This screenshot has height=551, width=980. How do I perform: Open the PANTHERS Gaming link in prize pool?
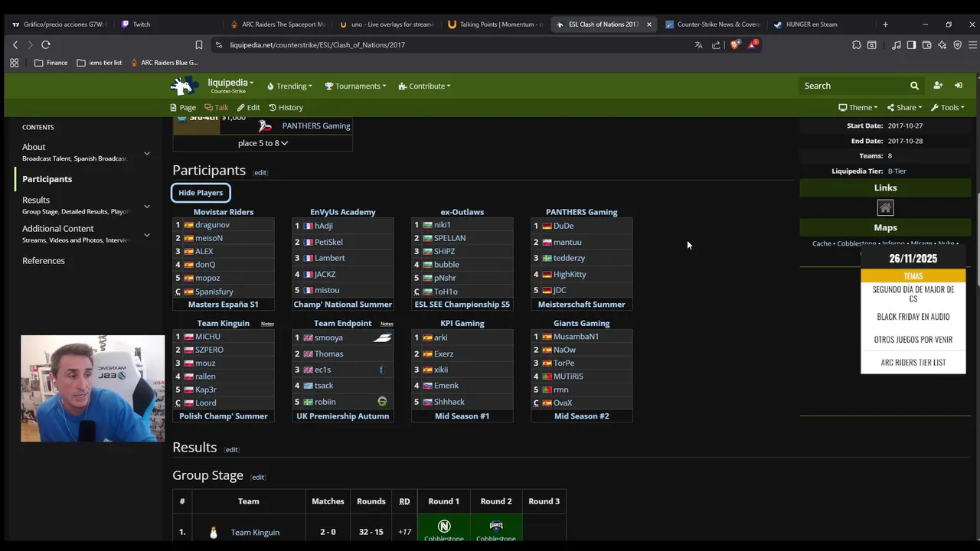pyautogui.click(x=316, y=126)
